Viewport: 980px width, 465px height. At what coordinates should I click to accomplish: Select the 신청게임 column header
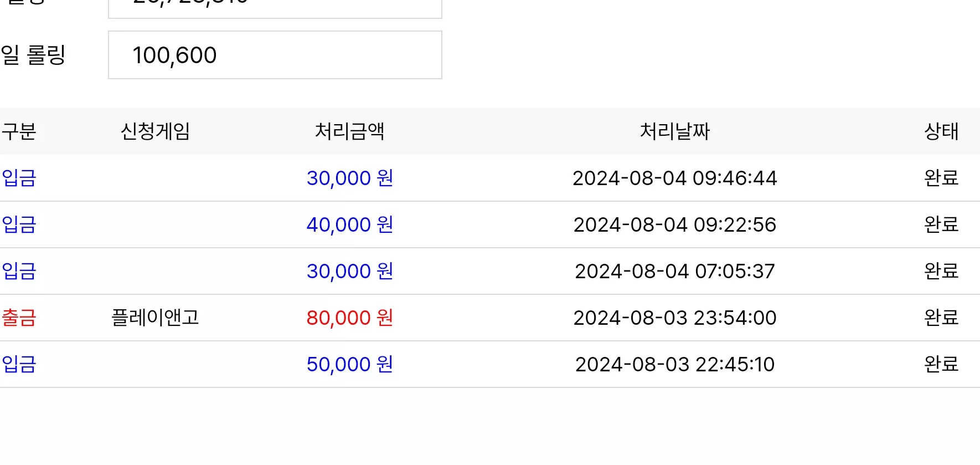tap(156, 131)
